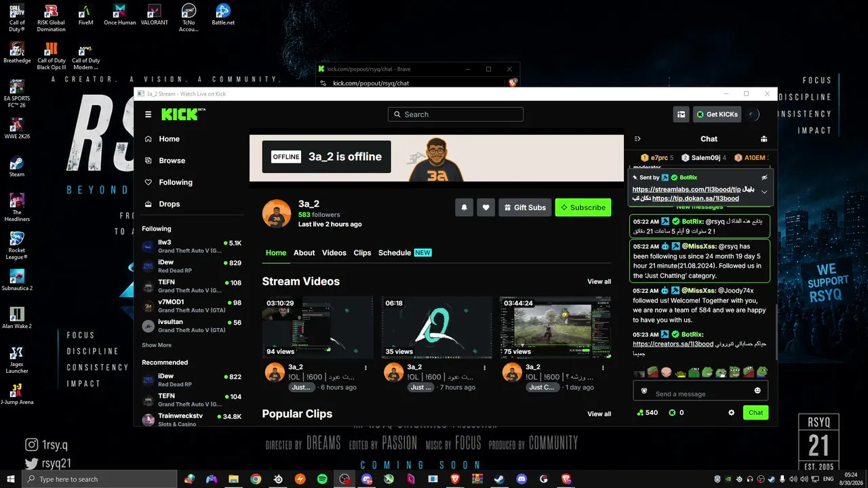
Task: Select the channel Home tab
Action: point(276,253)
